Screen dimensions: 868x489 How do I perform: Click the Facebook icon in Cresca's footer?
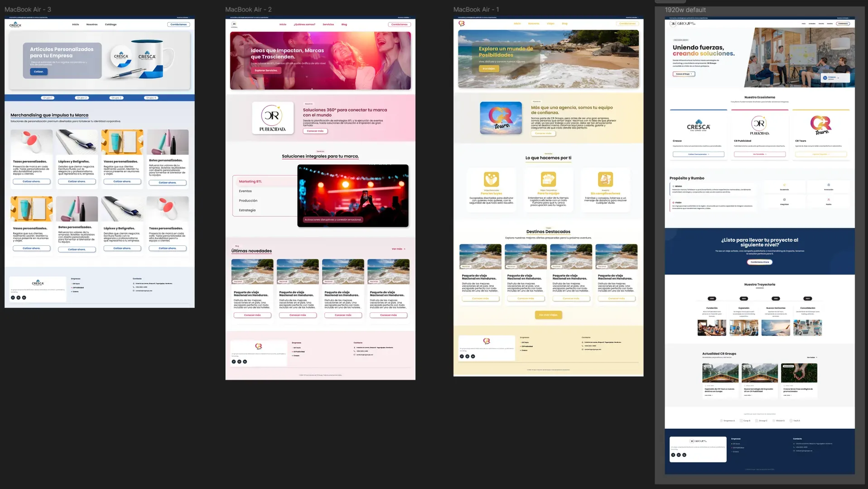coord(13,297)
